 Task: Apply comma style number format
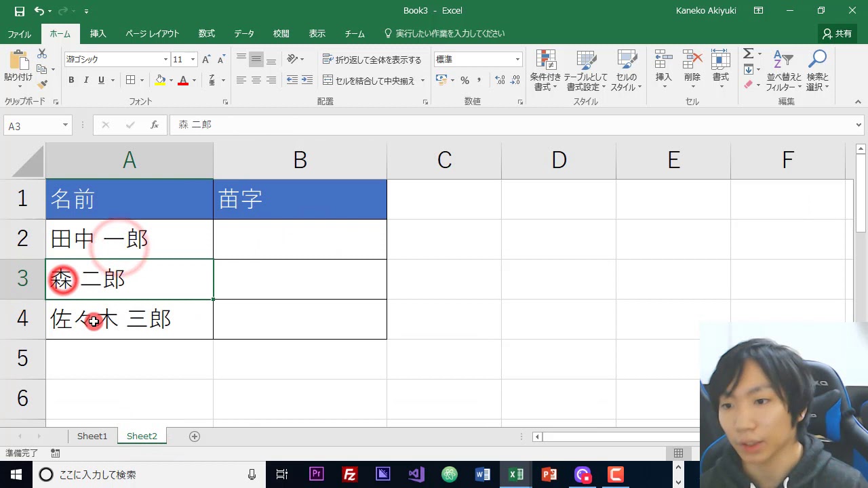point(479,80)
